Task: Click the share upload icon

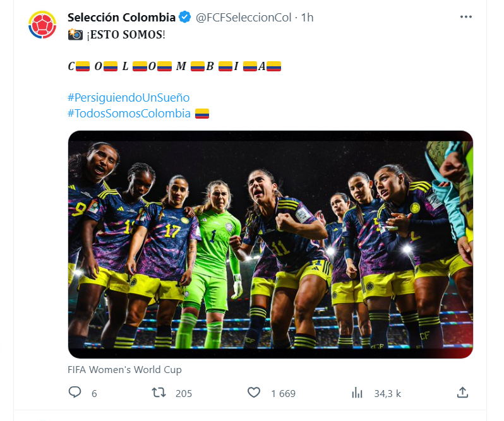Action: 462,393
